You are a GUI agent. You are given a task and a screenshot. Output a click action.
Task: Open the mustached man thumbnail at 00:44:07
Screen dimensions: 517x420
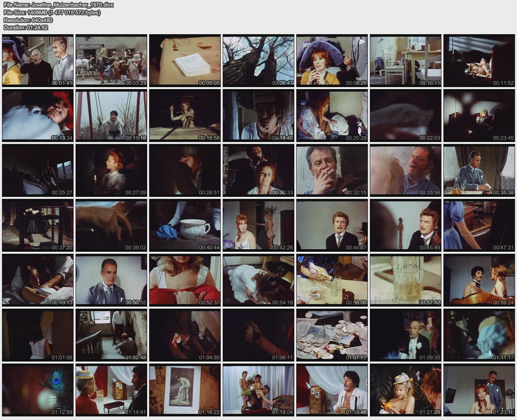pyautogui.click(x=332, y=225)
